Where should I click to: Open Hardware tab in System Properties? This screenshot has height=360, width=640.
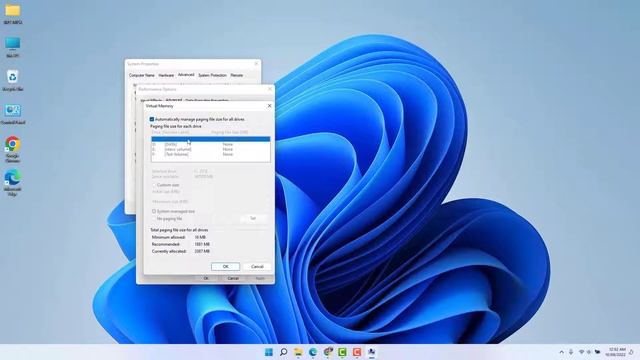(x=166, y=76)
